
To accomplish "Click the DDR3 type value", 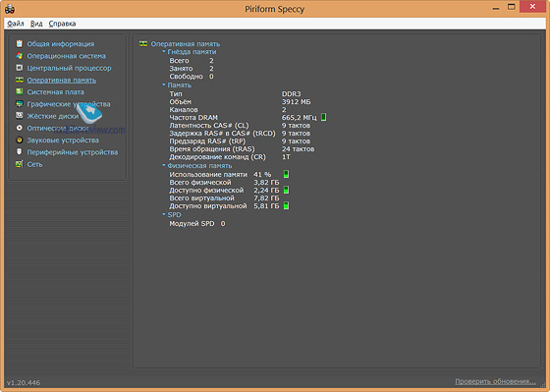I will [291, 93].
